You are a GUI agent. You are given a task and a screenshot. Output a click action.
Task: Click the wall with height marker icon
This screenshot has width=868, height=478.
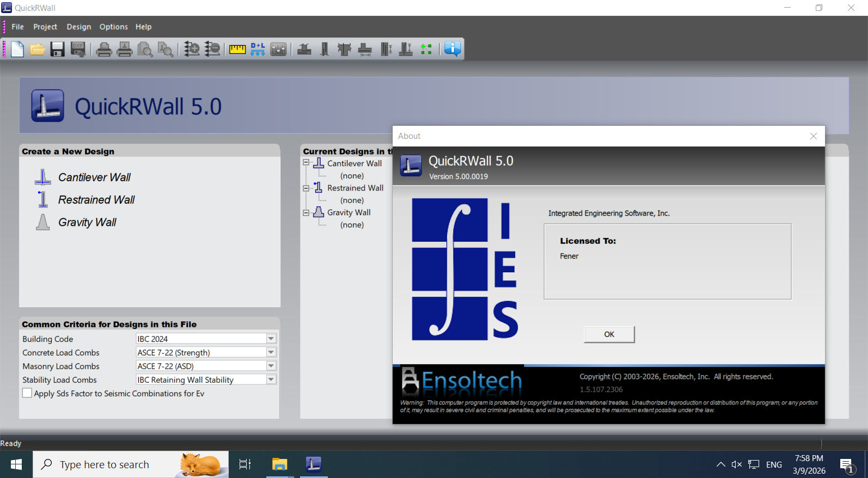(x=406, y=49)
